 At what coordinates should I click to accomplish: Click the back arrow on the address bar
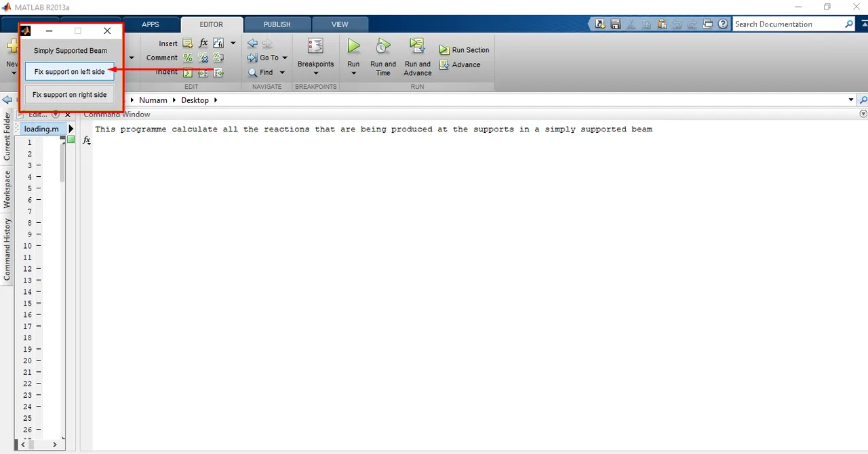[x=6, y=100]
